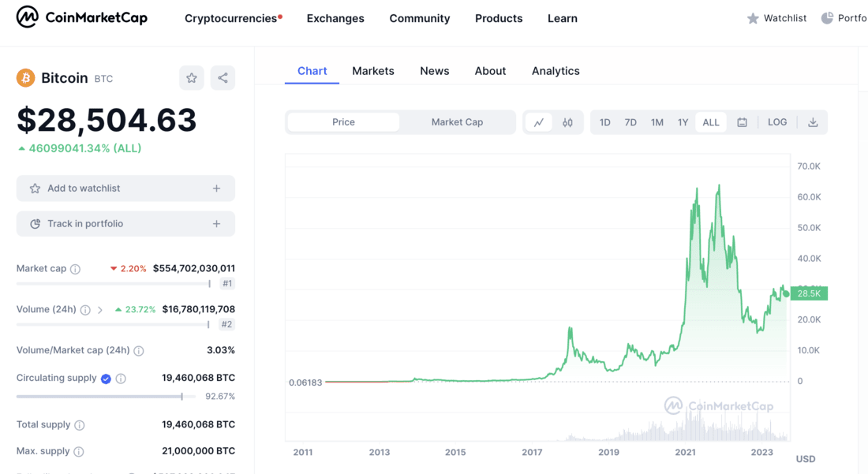Click the Total supply info icon

(80, 425)
